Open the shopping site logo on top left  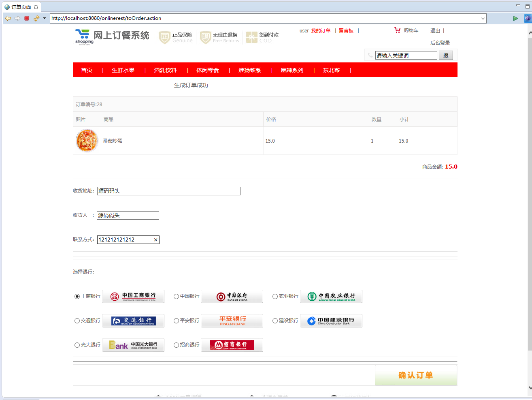coord(83,36)
